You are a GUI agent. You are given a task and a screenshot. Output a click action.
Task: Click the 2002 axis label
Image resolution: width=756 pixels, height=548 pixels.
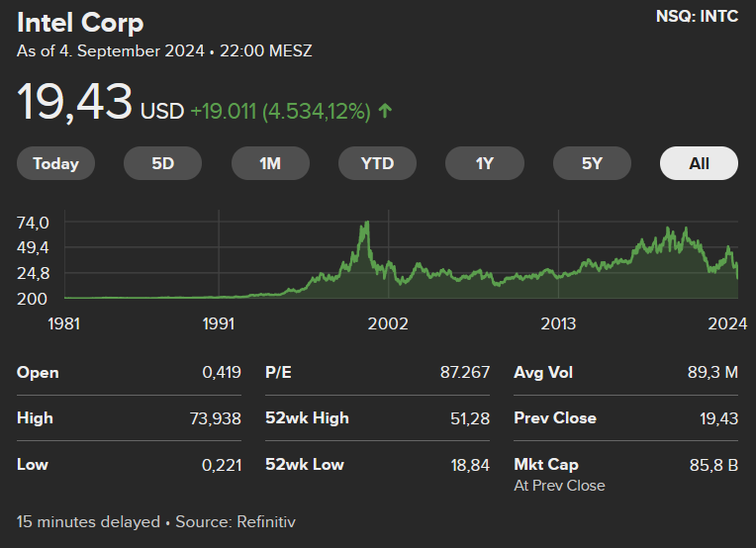click(388, 323)
